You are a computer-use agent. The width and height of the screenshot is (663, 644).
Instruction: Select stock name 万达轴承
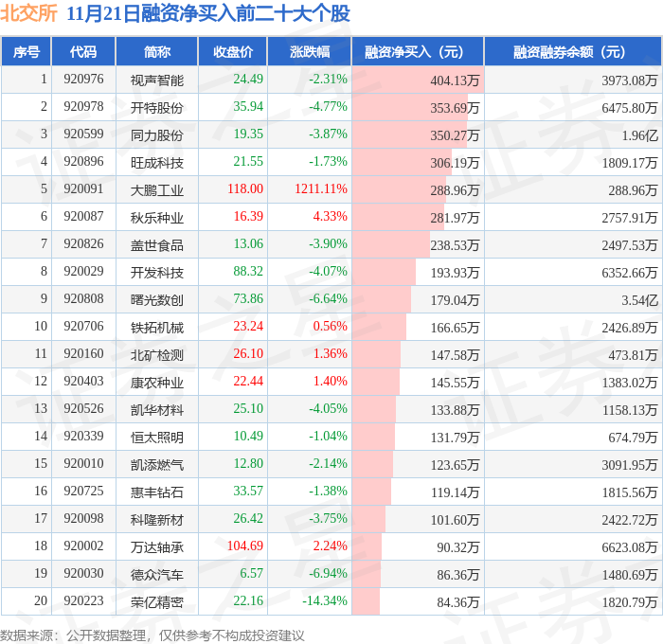[x=157, y=547]
